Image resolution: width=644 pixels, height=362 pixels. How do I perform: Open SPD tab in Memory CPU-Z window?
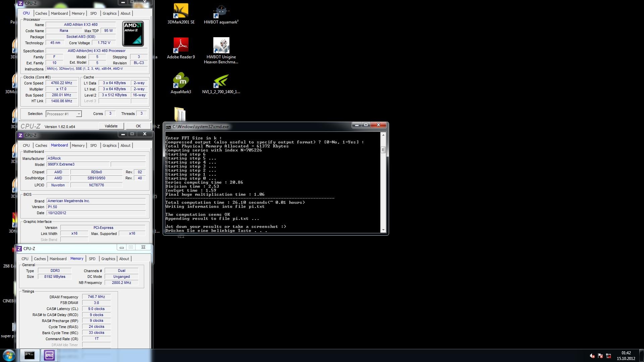click(x=92, y=259)
